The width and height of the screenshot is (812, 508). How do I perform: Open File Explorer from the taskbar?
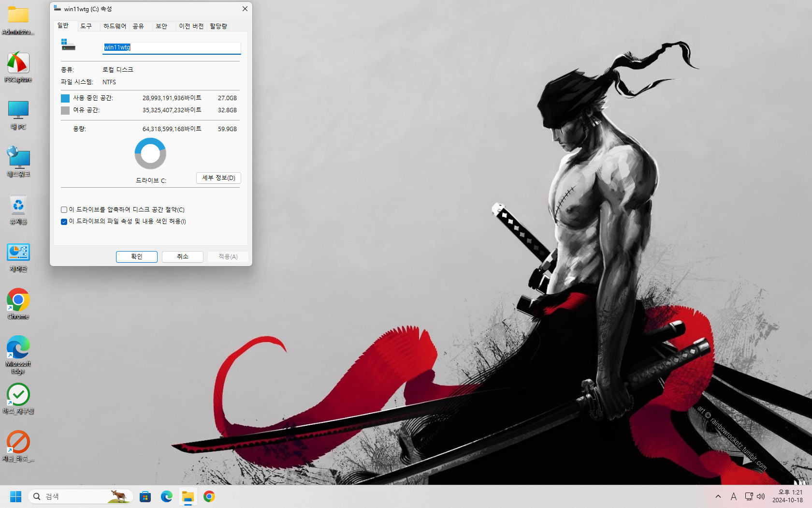(188, 496)
